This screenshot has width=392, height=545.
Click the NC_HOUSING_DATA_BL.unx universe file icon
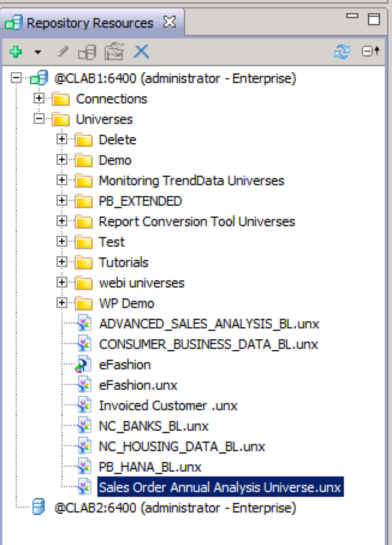pyautogui.click(x=84, y=446)
